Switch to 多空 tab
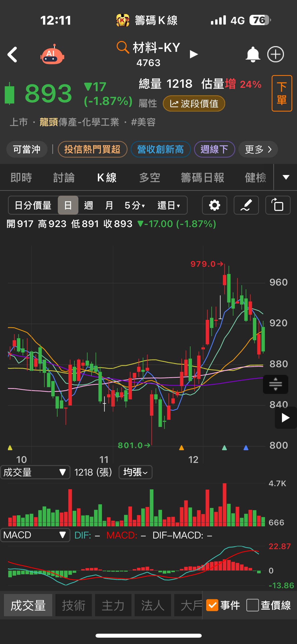Screen dimensions: 297x644 [150, 177]
